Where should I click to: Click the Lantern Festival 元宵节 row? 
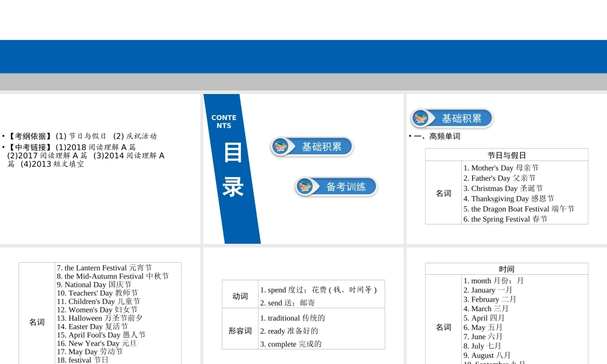pos(104,268)
